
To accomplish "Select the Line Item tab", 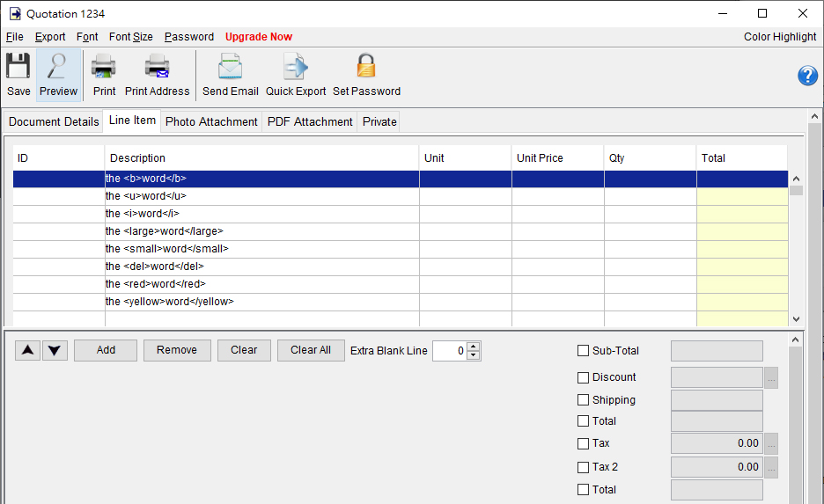I will click(132, 121).
